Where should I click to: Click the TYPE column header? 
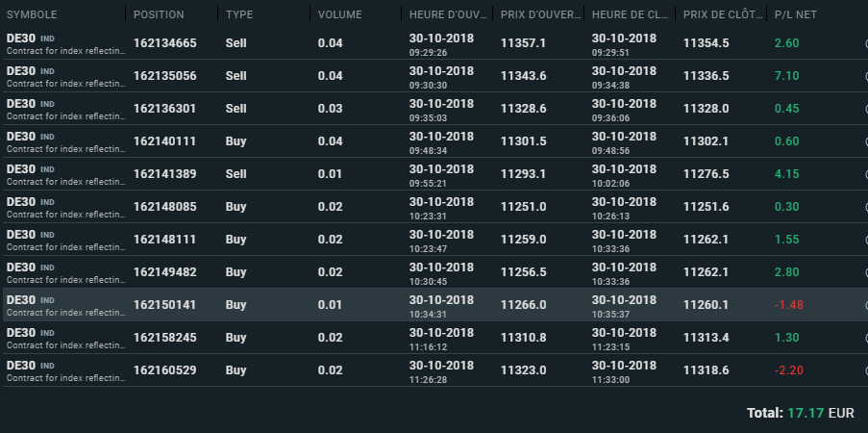click(239, 15)
